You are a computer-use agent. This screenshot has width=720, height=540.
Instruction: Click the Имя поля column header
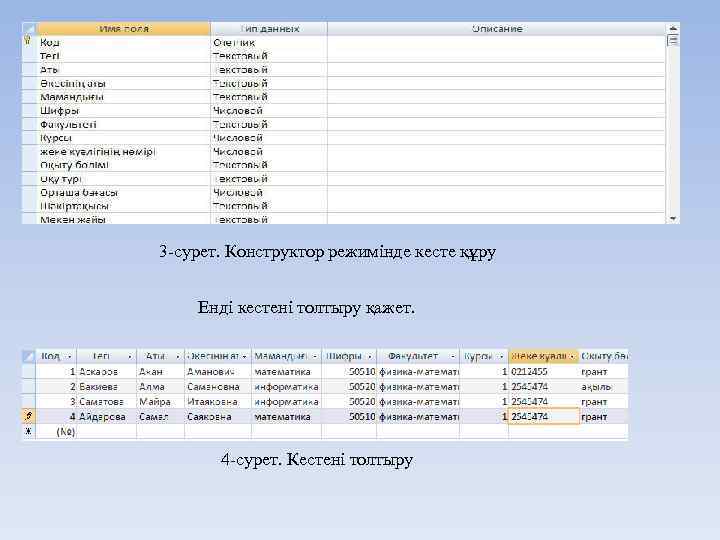click(124, 28)
